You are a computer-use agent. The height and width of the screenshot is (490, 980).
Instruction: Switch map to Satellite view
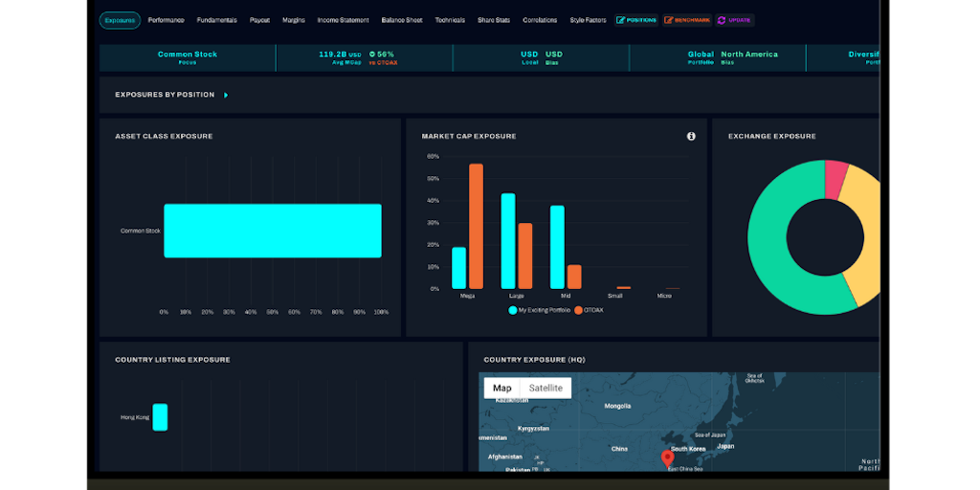click(546, 388)
